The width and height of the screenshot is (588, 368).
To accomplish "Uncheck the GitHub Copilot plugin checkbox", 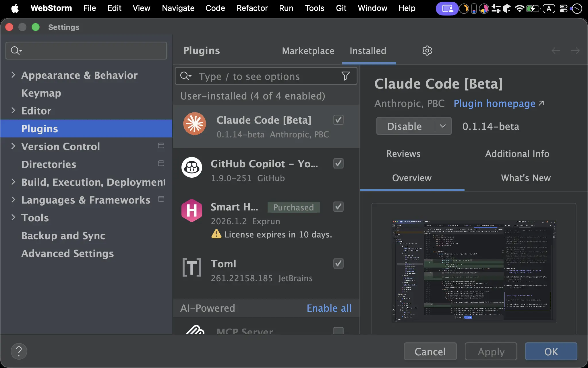I will click(x=339, y=164).
